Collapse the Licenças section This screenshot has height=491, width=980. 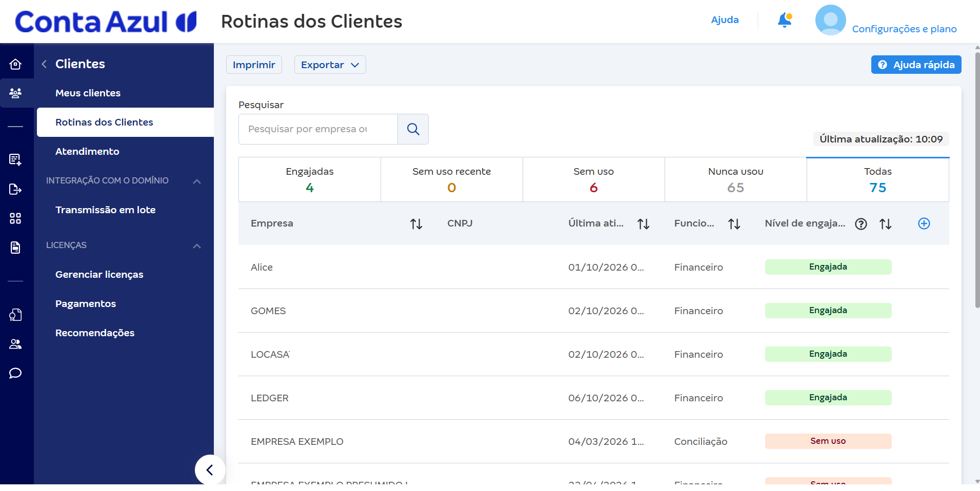pyautogui.click(x=197, y=245)
